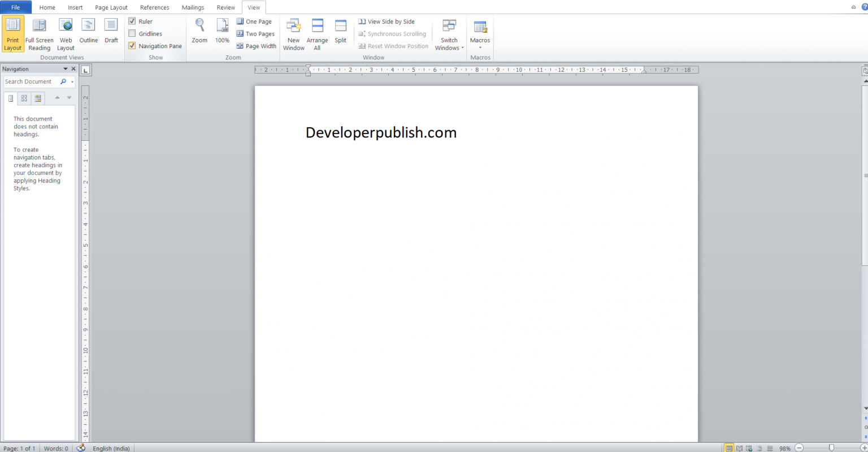The image size is (868, 452).
Task: Expand the Macros dropdown arrow
Action: [480, 46]
